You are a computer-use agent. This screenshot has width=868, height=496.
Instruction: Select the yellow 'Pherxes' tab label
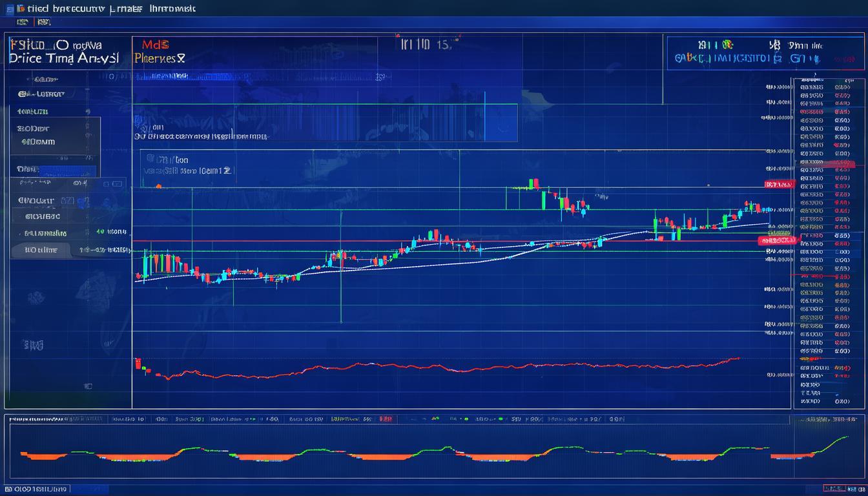click(160, 58)
